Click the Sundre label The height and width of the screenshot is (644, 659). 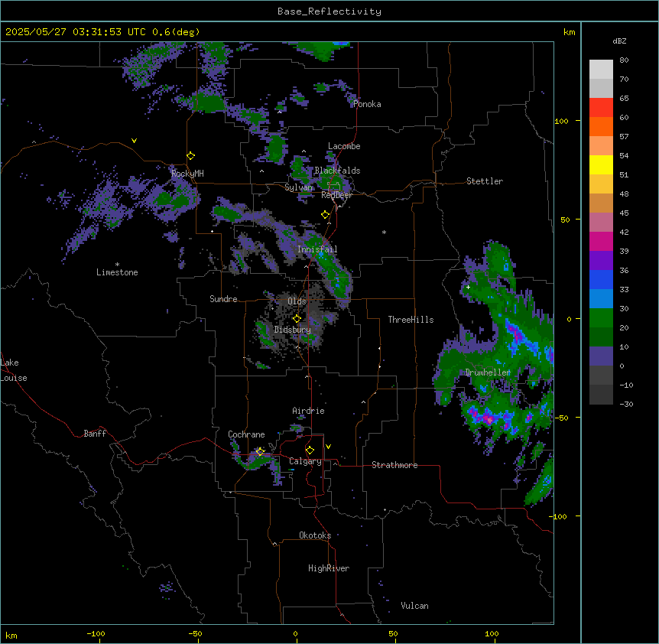(x=223, y=299)
